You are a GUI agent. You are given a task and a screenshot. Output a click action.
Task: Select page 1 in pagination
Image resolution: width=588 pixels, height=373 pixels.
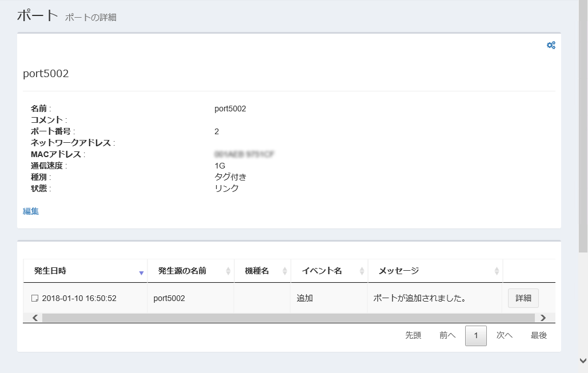coord(475,336)
